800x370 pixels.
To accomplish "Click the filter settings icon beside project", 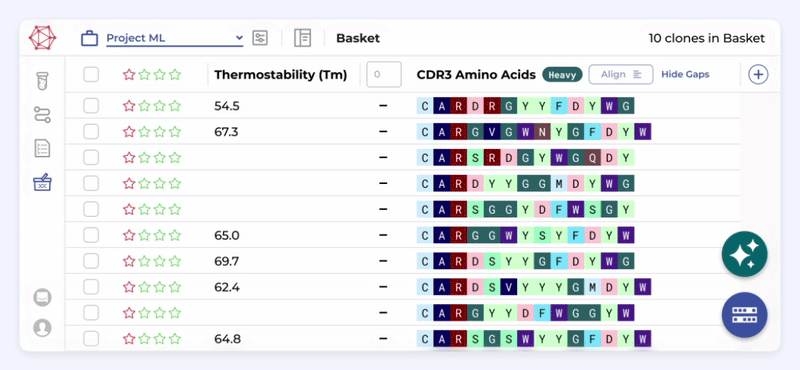I will [x=260, y=38].
